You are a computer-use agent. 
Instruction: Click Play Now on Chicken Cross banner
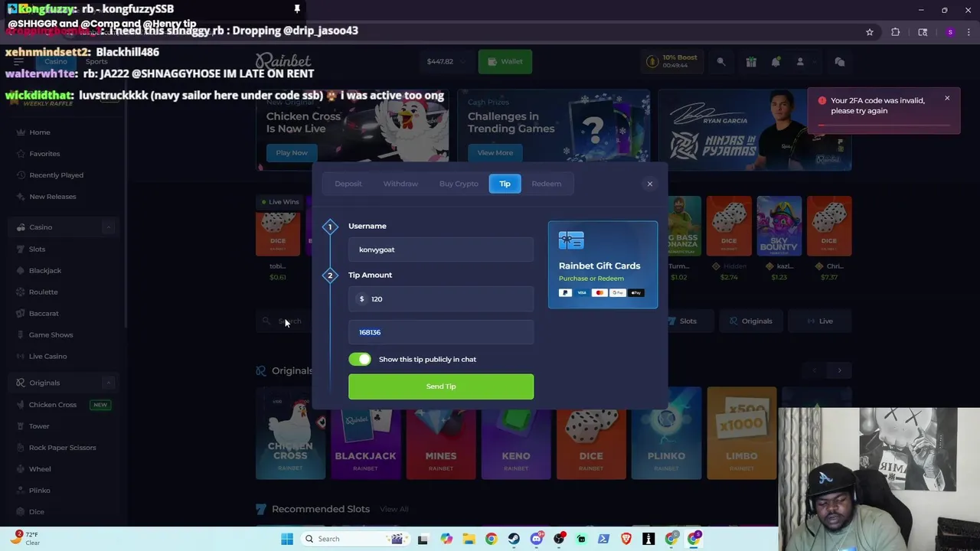click(292, 152)
